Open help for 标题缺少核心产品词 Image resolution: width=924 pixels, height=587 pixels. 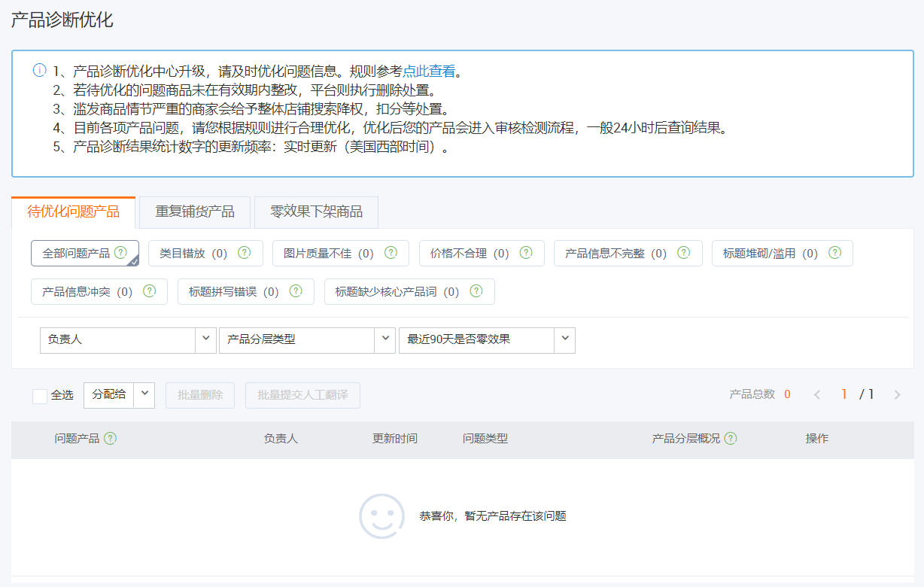click(475, 291)
